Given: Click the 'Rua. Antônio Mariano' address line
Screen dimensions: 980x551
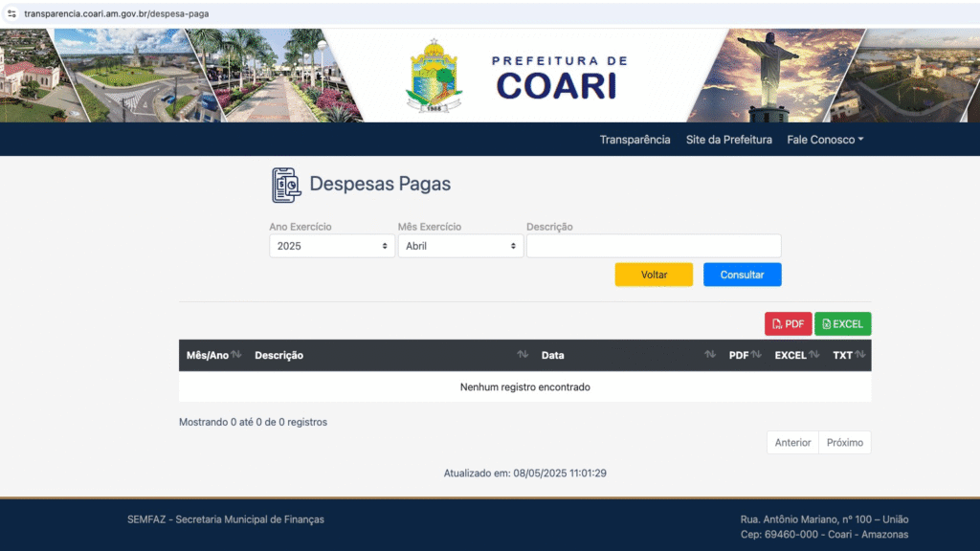Looking at the screenshot, I should (824, 519).
